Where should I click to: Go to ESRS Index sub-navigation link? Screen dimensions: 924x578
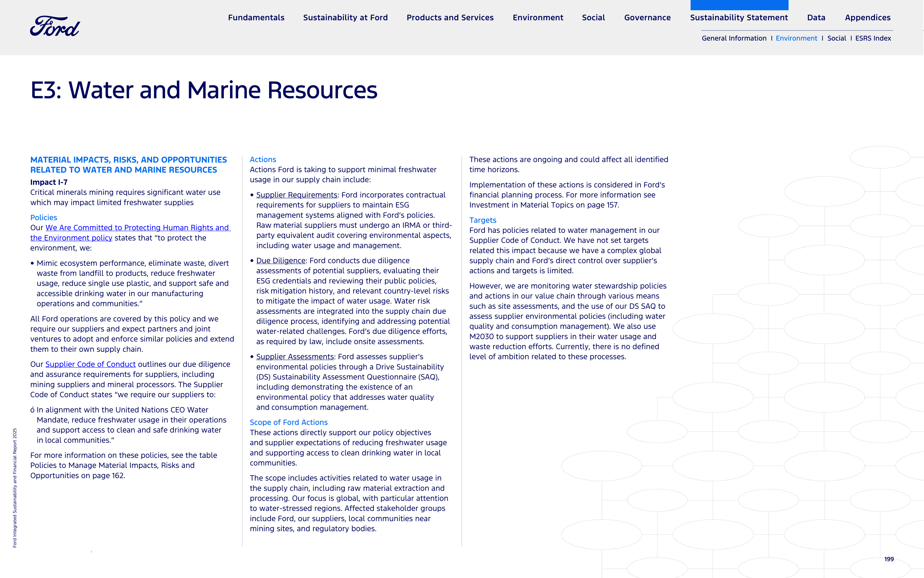[873, 38]
